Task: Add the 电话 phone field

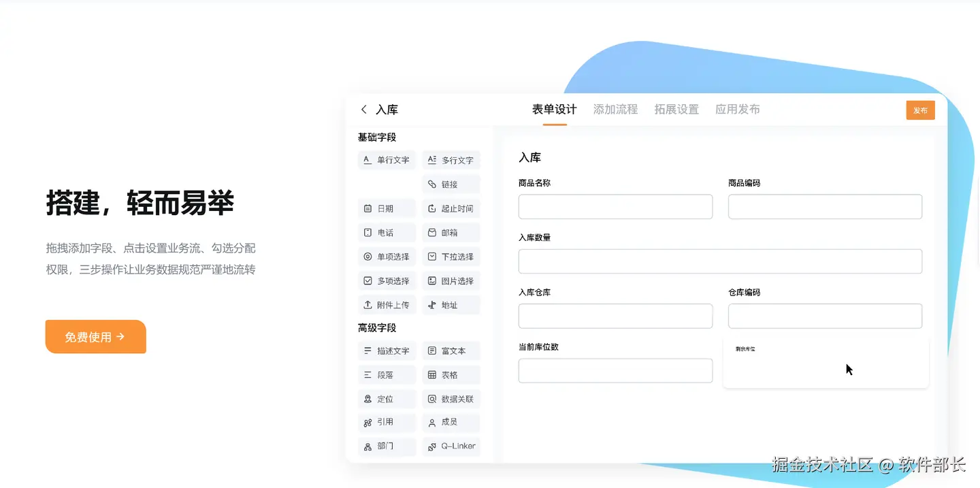Action: [387, 233]
